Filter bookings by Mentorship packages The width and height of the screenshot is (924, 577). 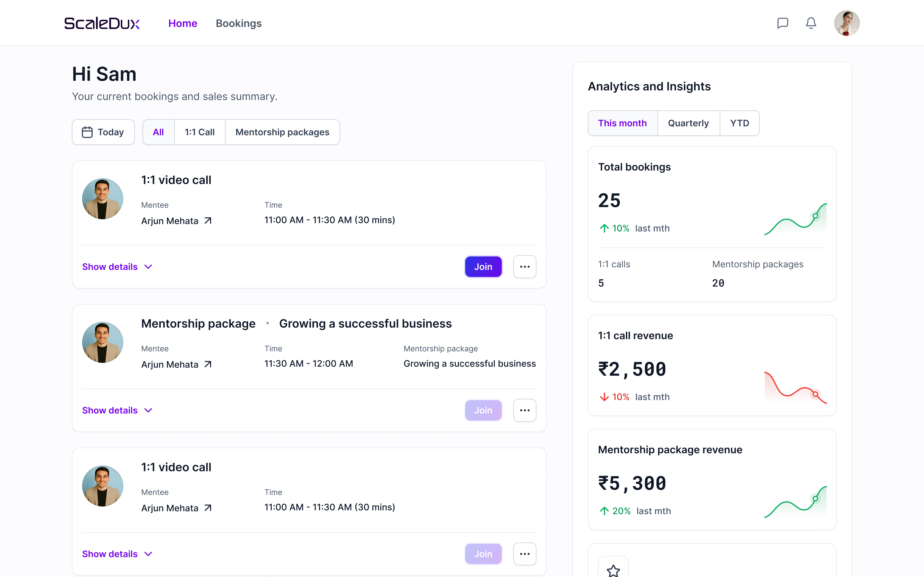pyautogui.click(x=282, y=132)
